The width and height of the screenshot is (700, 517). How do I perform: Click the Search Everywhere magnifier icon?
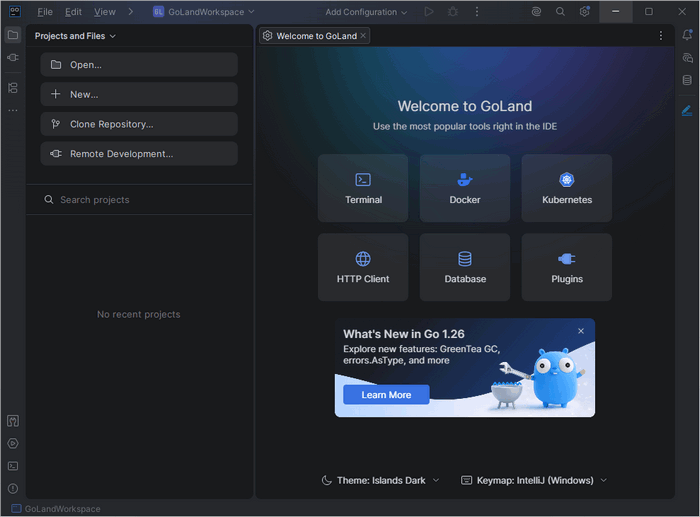(560, 12)
